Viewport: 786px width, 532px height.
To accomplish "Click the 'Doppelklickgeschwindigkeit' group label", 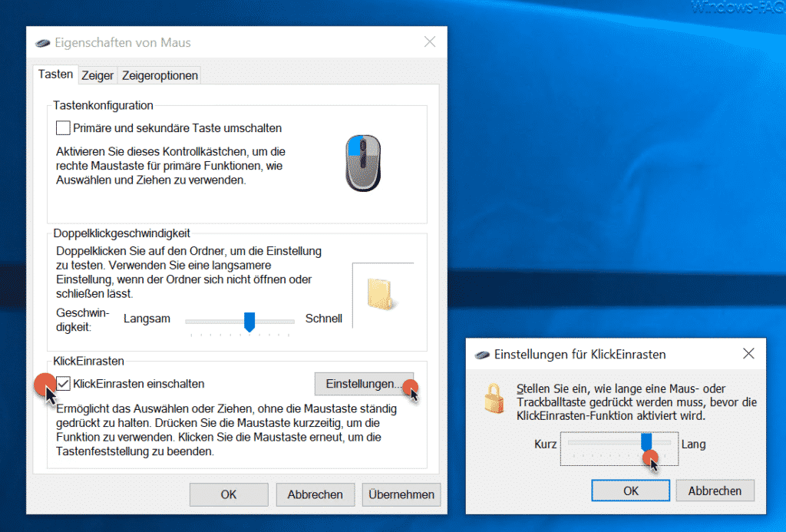I will pyautogui.click(x=122, y=233).
